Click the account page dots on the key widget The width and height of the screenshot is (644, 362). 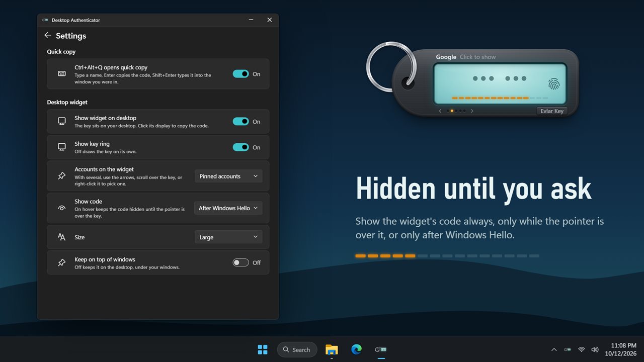pyautogui.click(x=456, y=111)
